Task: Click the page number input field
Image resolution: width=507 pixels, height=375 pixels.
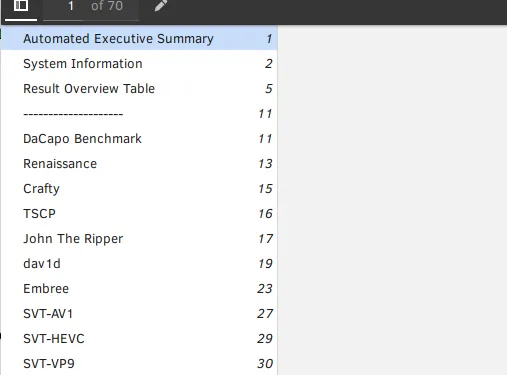Action: click(x=63, y=7)
